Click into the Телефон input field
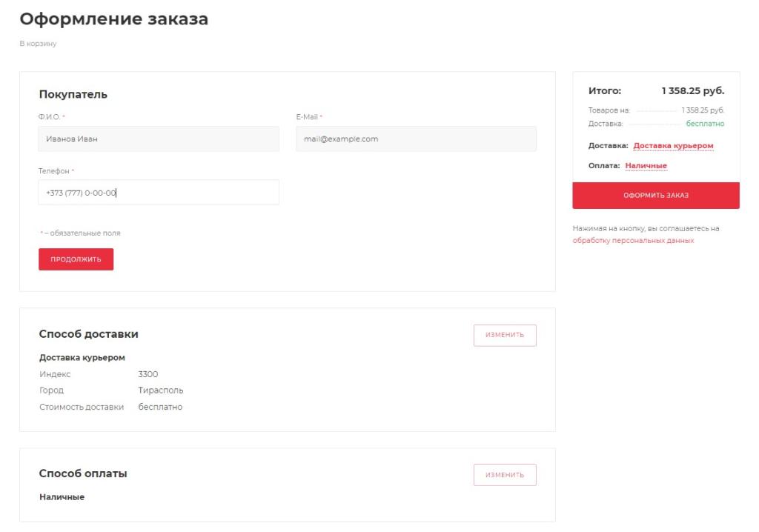This screenshot has width=759, height=532. pos(159,192)
